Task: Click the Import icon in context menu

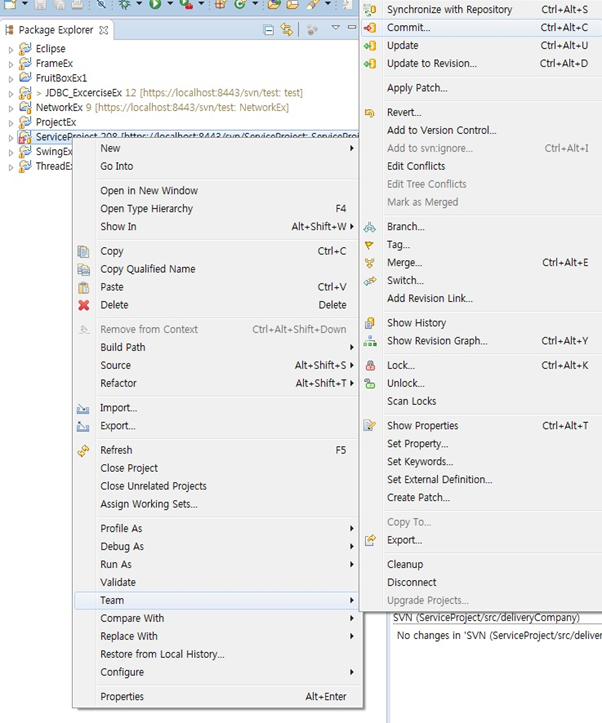Action: click(x=83, y=408)
